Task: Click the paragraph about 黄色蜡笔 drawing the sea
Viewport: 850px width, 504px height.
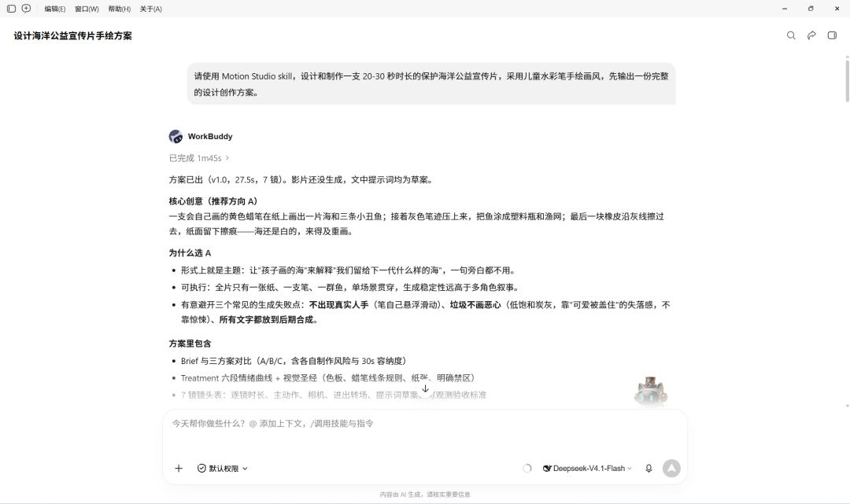Action: coord(416,224)
